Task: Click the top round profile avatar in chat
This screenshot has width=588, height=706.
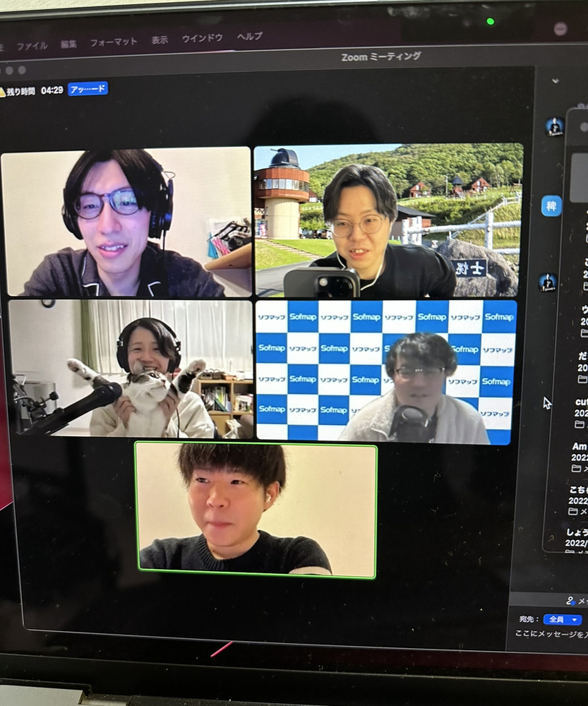Action: pos(554,126)
